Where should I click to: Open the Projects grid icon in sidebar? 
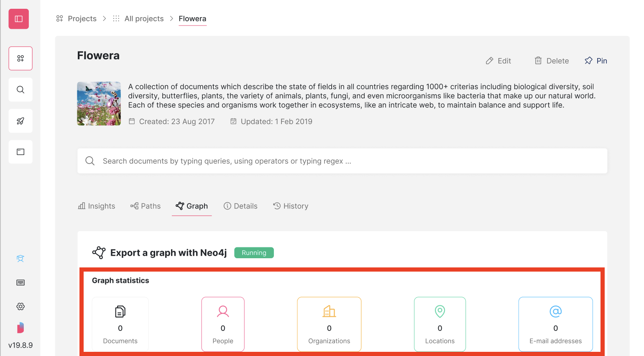(x=20, y=58)
